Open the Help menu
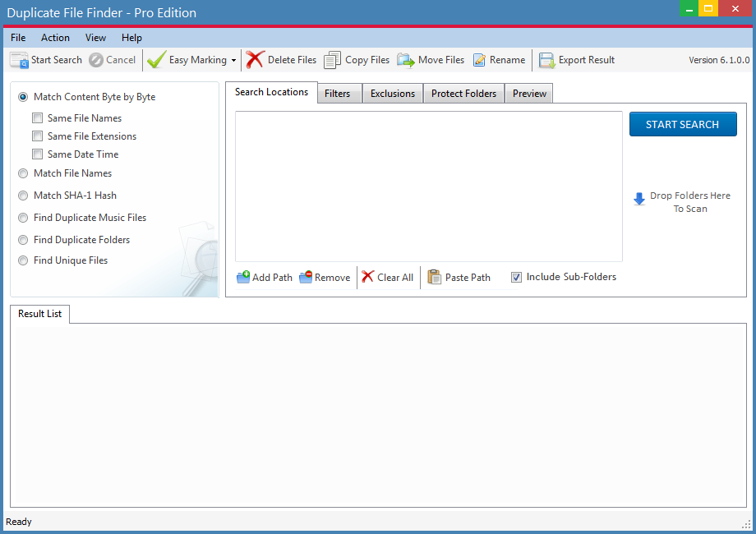Image resolution: width=756 pixels, height=534 pixels. point(131,38)
